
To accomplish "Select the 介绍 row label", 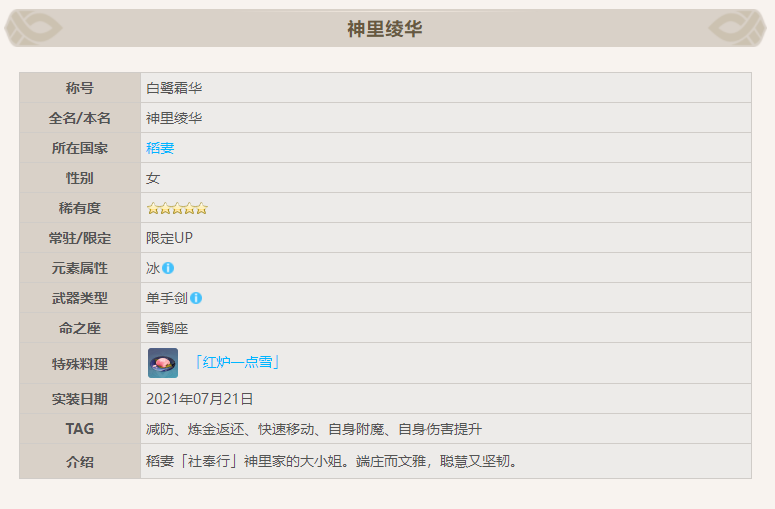I will click(x=80, y=462).
